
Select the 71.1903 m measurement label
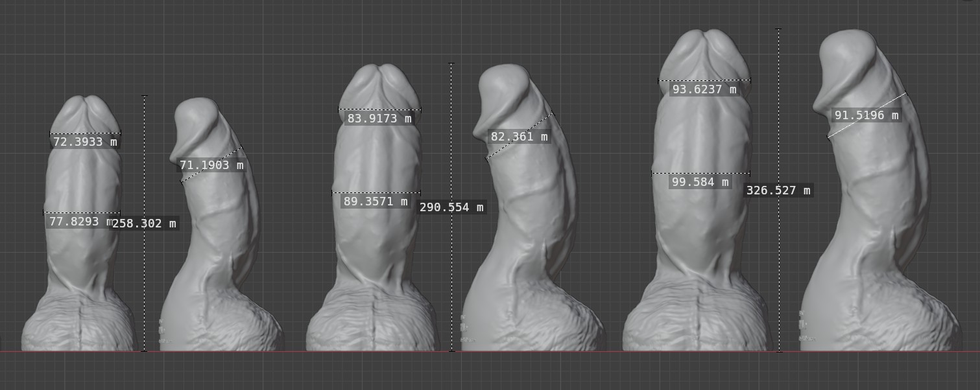click(212, 165)
